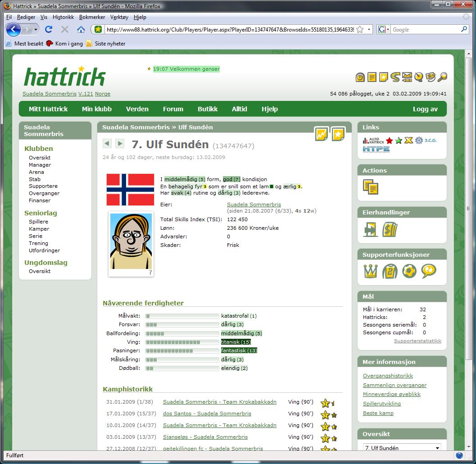Open the clock icon in Hattrick header

(x=360, y=77)
